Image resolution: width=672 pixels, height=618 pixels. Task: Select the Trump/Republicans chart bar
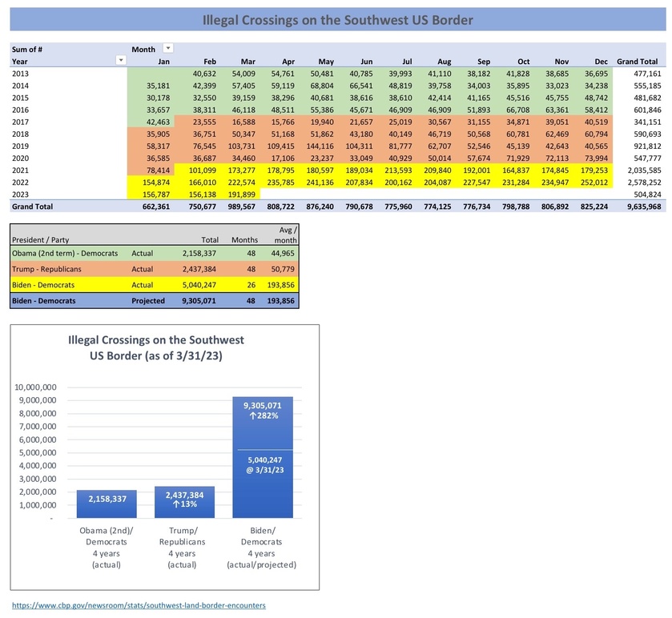tap(185, 502)
